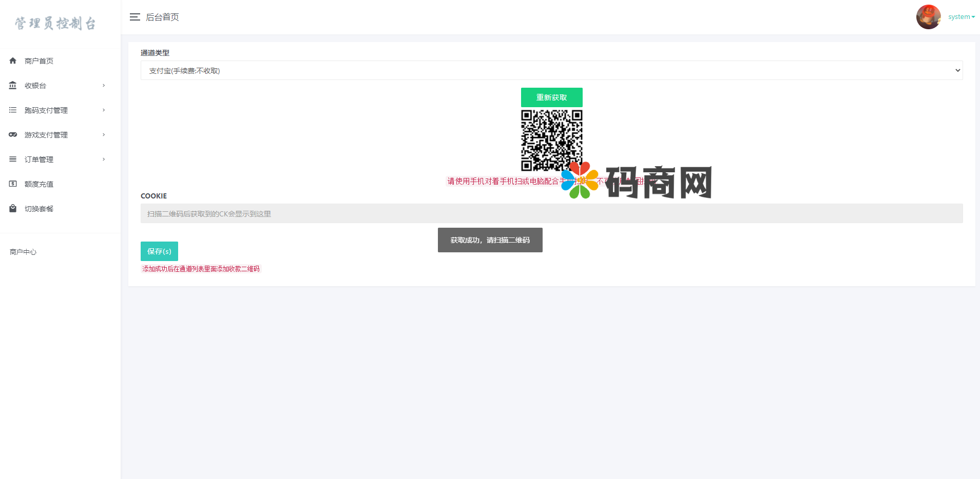The height and width of the screenshot is (479, 980).
Task: Expand 跑码支付管理 chevron arrow
Action: click(x=104, y=110)
